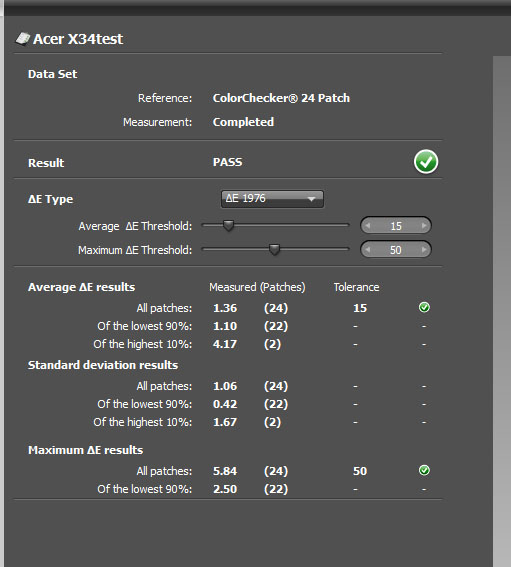Click the Completed measurement status text
Viewport: 511px width, 567px height.
[x=243, y=122]
